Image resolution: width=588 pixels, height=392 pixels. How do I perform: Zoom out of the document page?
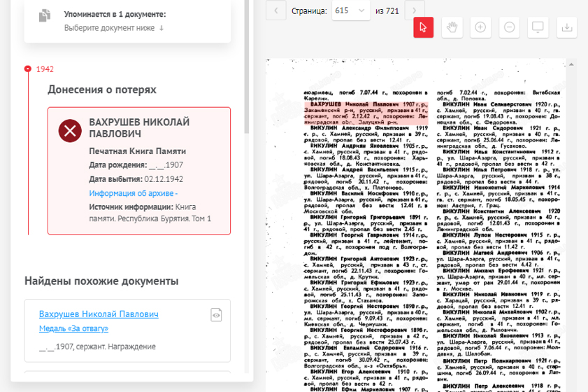click(510, 27)
